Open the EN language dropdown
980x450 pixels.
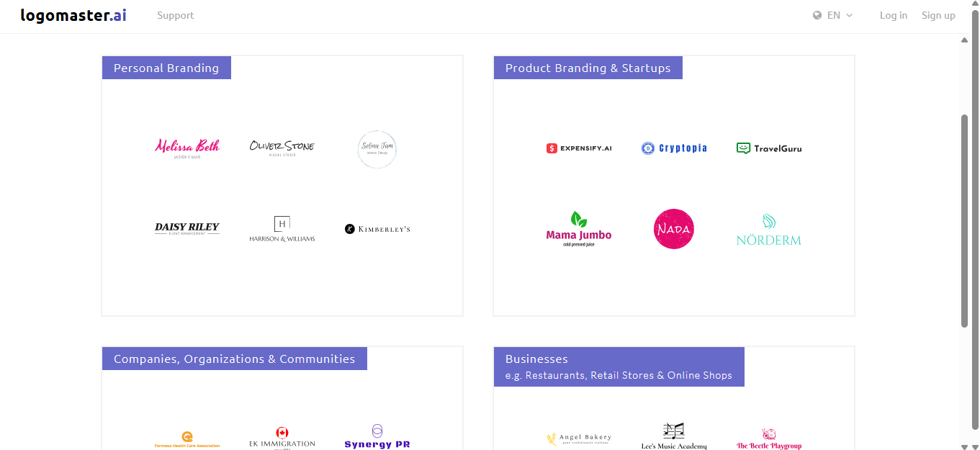click(x=833, y=15)
